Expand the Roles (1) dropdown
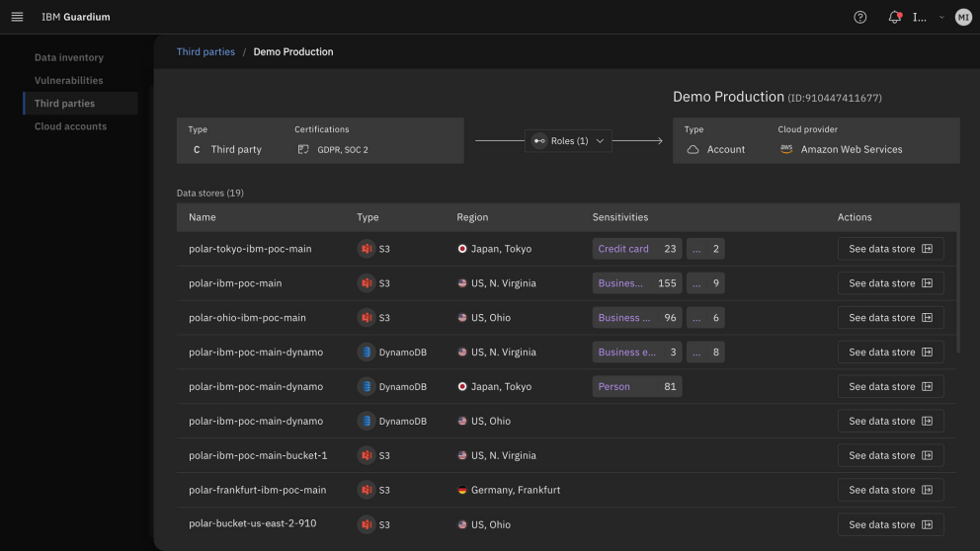 click(568, 141)
